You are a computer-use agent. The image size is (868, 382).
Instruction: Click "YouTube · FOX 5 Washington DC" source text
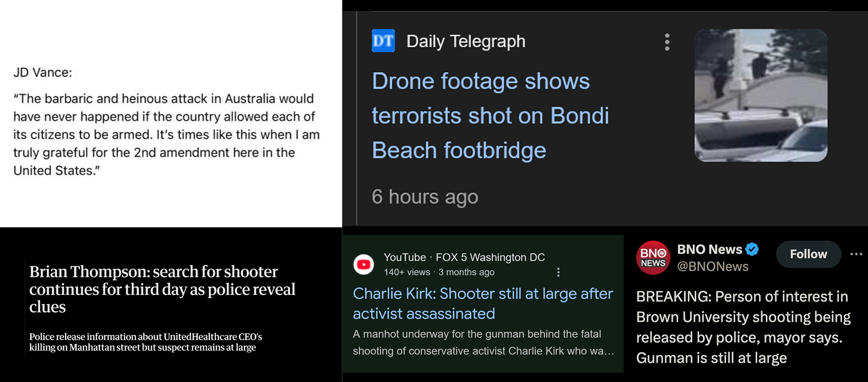pyautogui.click(x=464, y=257)
